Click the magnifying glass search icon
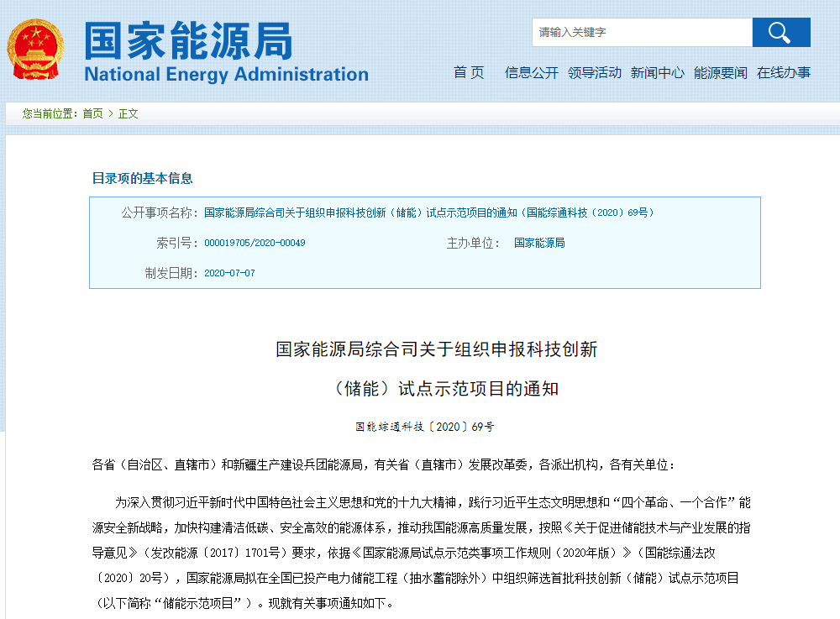 point(781,32)
